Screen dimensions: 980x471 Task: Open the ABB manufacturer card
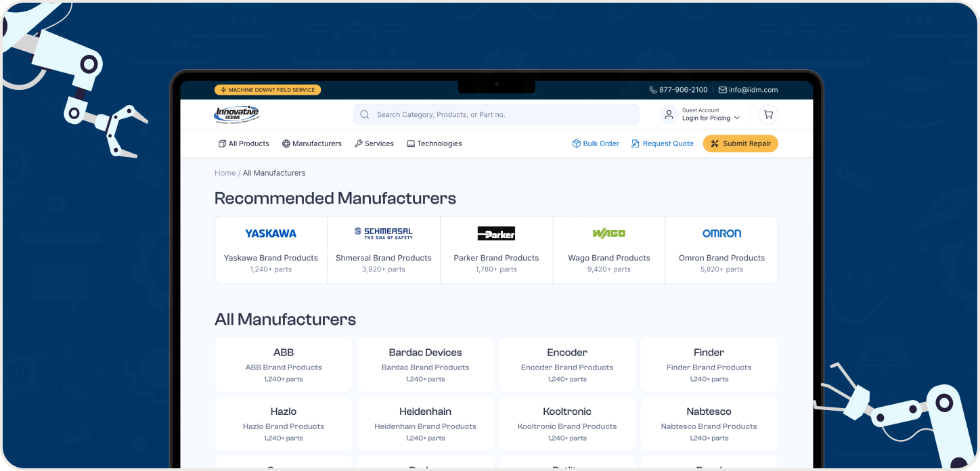tap(284, 365)
